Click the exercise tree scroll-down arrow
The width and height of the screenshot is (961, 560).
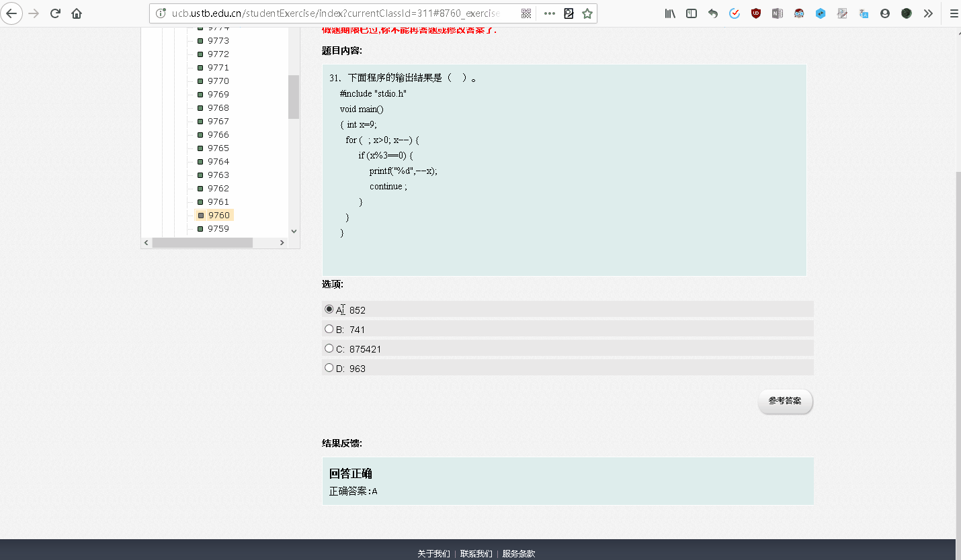click(294, 231)
